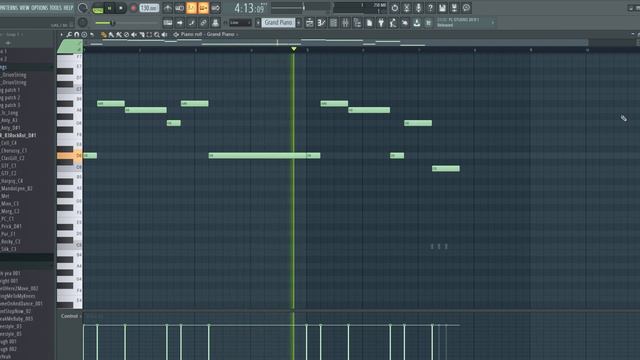640x360 pixels.
Task: Open the speech bubble news icon
Action: coord(466,8)
